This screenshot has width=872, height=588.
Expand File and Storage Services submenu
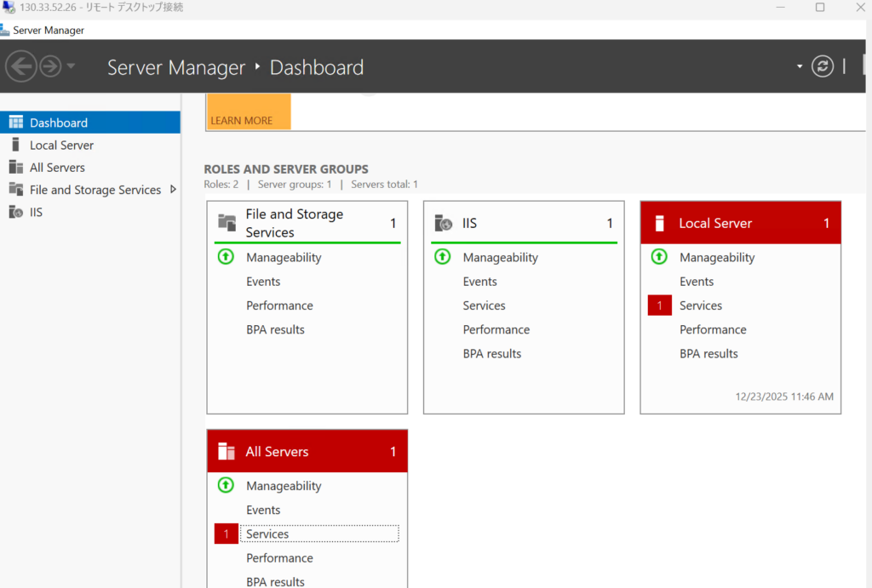(x=173, y=190)
